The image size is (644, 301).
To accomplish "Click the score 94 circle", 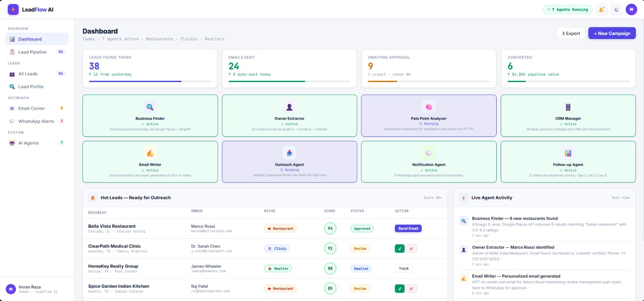I will click(x=330, y=229).
